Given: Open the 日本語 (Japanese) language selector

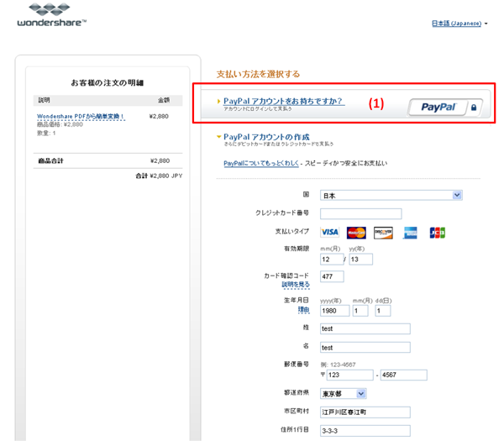Looking at the screenshot, I should tap(459, 24).
